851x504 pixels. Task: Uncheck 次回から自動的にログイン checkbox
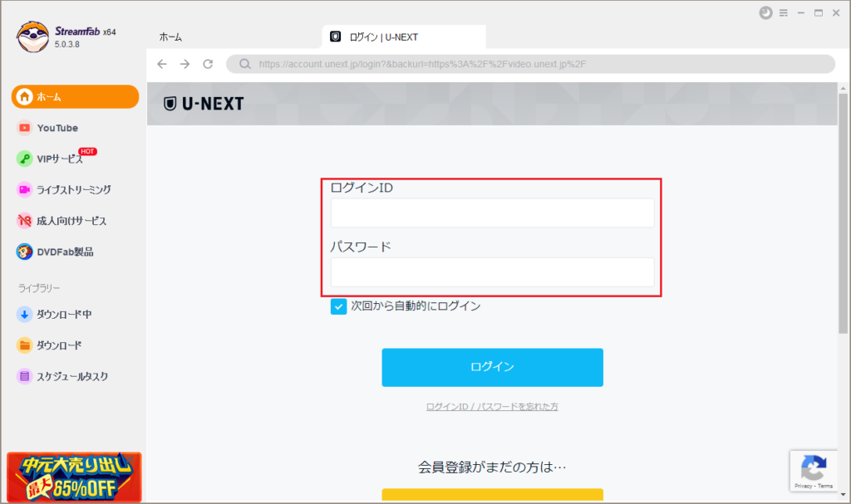[x=338, y=306]
